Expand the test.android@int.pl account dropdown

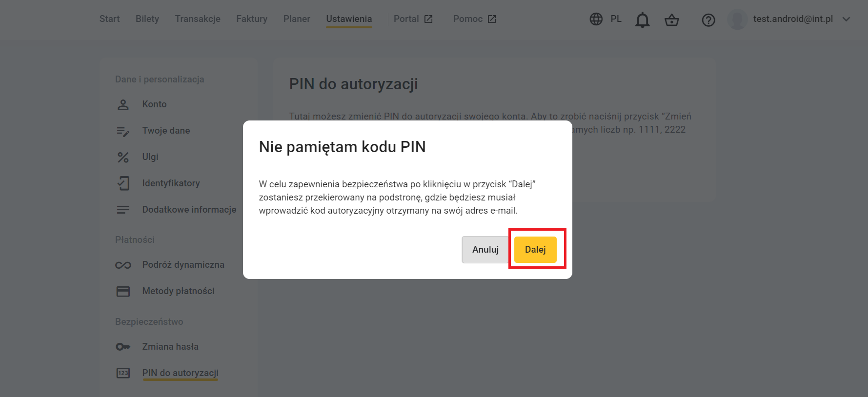pyautogui.click(x=847, y=19)
